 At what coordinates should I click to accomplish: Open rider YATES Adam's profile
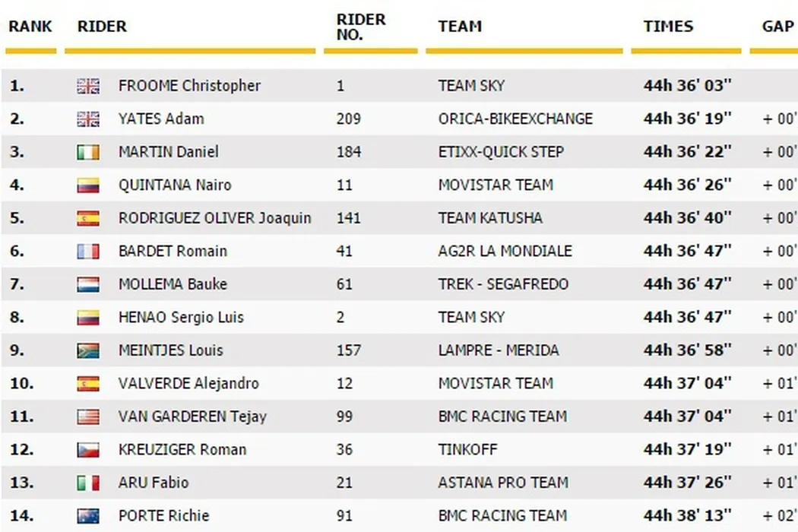click(161, 119)
